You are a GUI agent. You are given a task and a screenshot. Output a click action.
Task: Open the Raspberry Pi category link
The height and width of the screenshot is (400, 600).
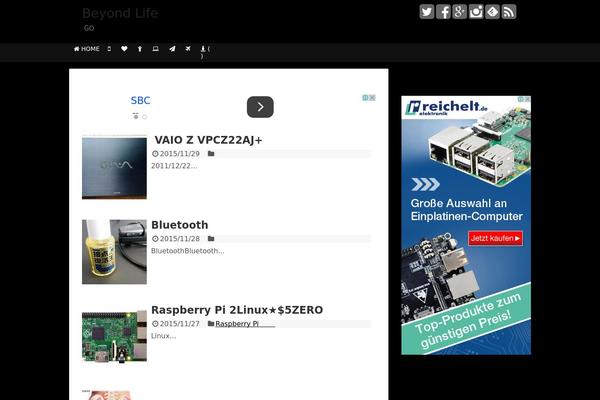[x=245, y=323]
